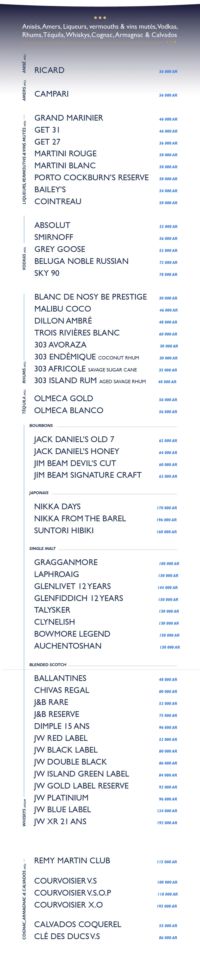Select Jack Daniel's Honey

[x=76, y=451]
